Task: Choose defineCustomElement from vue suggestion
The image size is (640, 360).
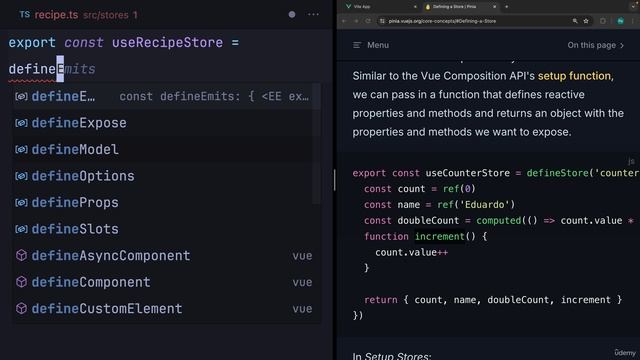Action: click(167, 309)
